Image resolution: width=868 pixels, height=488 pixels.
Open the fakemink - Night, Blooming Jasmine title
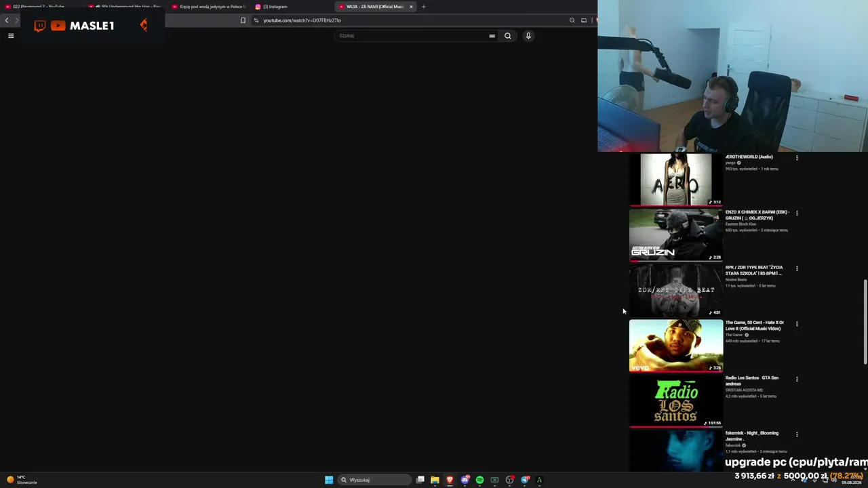coord(752,436)
